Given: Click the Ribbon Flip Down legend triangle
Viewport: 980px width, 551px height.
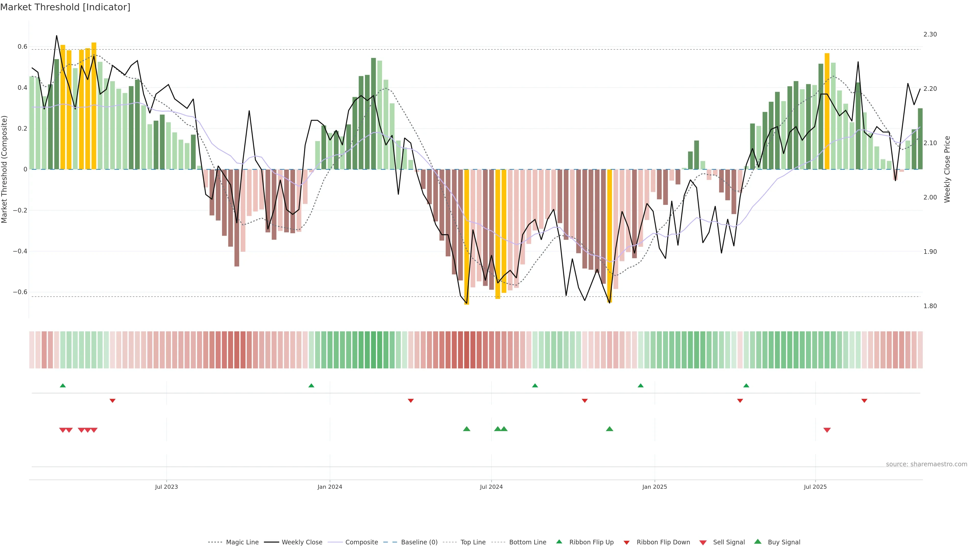Looking at the screenshot, I should tap(627, 543).
